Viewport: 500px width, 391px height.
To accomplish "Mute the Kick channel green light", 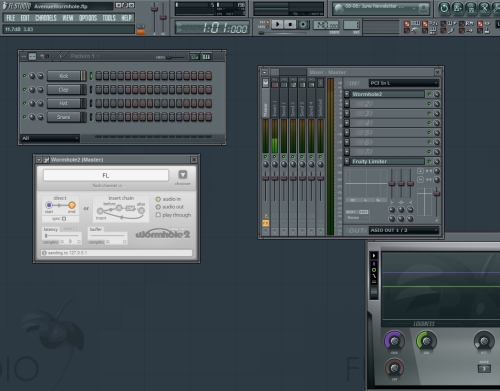I will click(24, 76).
